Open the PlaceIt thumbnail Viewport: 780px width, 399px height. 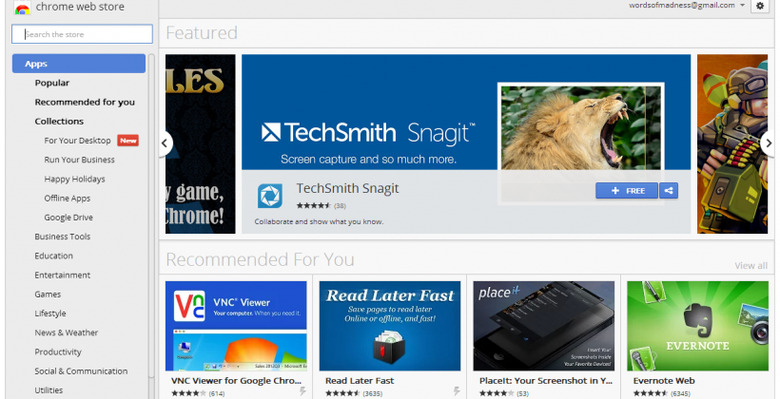tap(544, 326)
